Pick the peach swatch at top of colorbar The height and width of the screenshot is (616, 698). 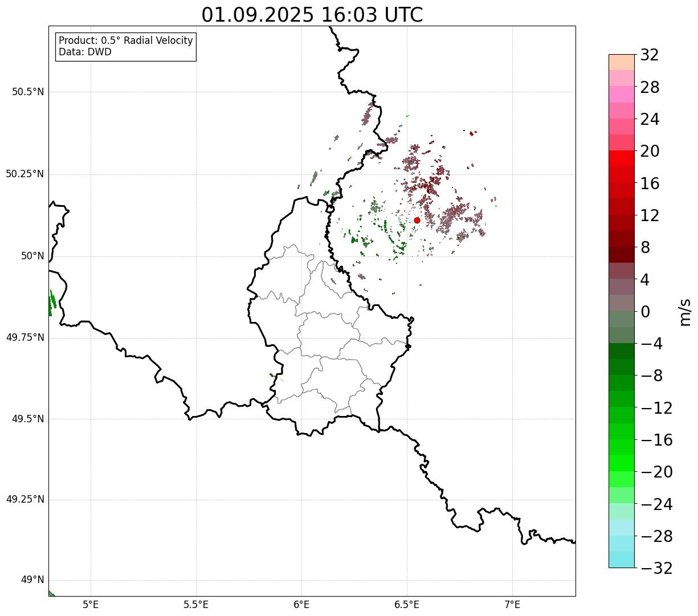click(x=622, y=62)
